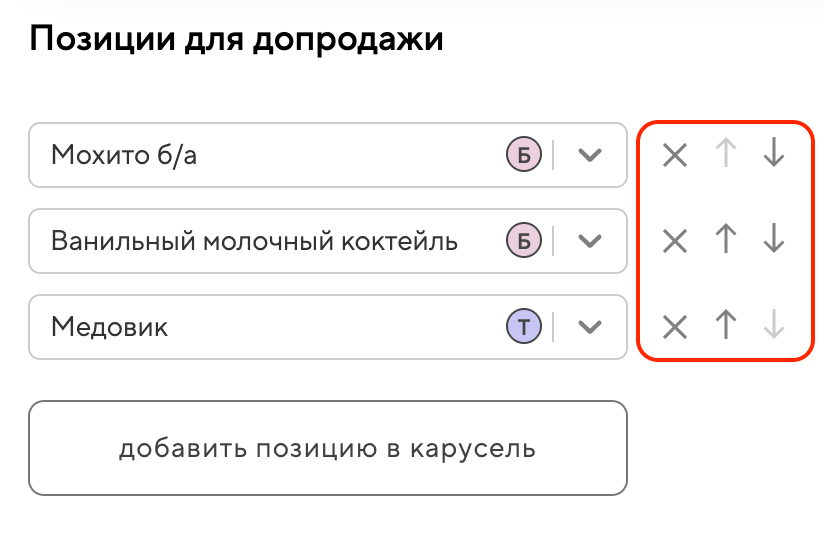Click the greyed down arrow beside Медовик
This screenshot has height=542, width=824.
pos(773,326)
